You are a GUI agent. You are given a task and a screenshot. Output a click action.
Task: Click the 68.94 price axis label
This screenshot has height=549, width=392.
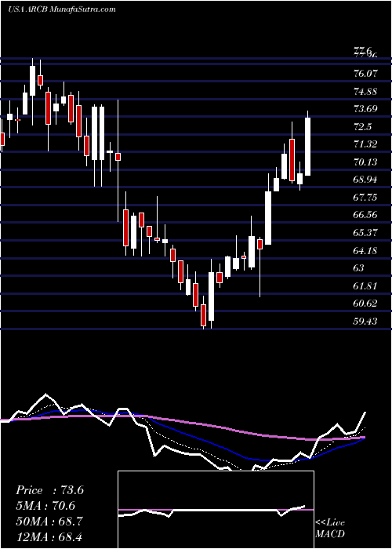(x=365, y=180)
